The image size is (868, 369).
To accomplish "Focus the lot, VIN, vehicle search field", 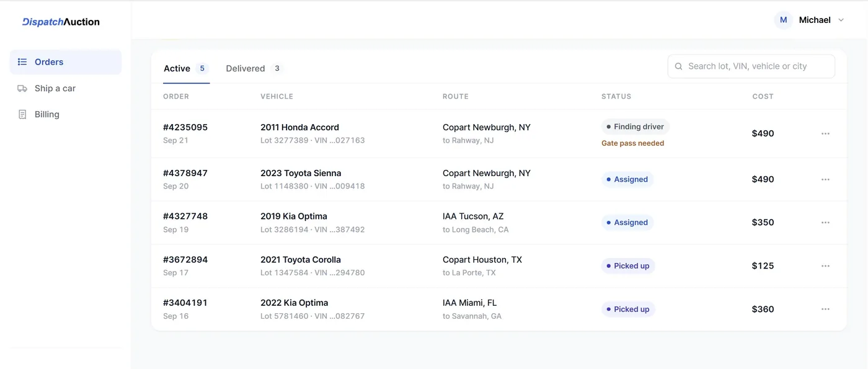I will coord(751,66).
